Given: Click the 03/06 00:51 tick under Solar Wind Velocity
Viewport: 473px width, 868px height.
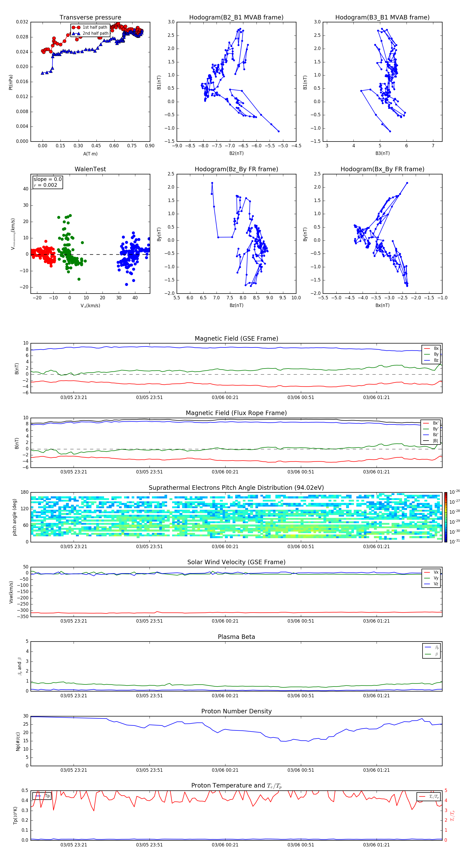Looking at the screenshot, I should tap(301, 621).
